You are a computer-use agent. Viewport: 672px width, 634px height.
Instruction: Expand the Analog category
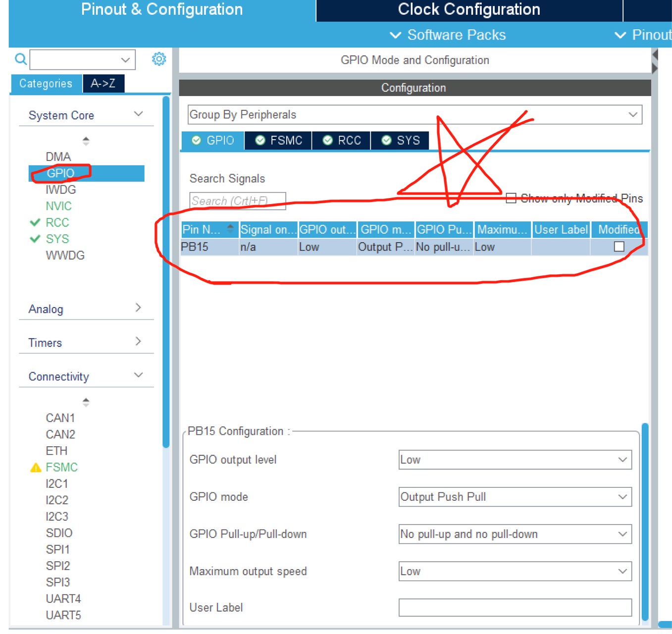(138, 308)
